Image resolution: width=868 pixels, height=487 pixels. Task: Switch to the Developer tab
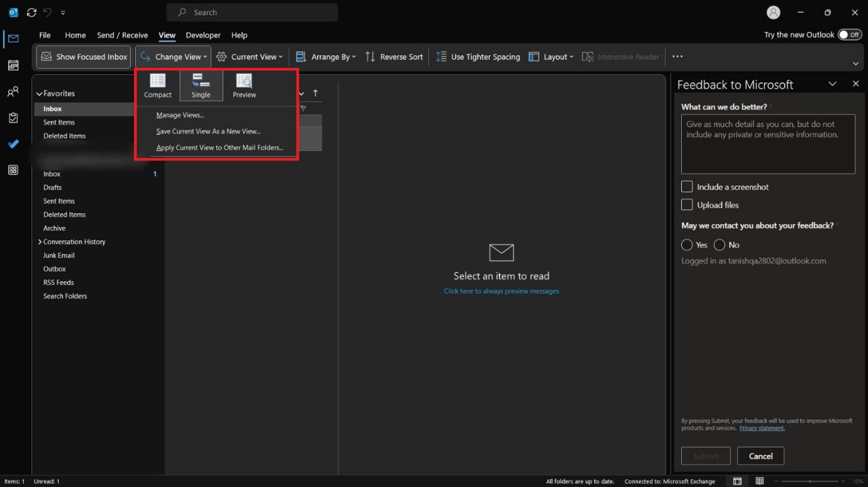pos(203,35)
